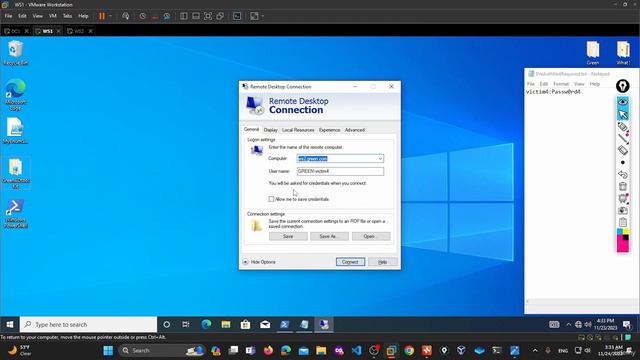This screenshot has width=640, height=360.
Task: Click the VMware pause (suspend) button
Action: (x=102, y=16)
